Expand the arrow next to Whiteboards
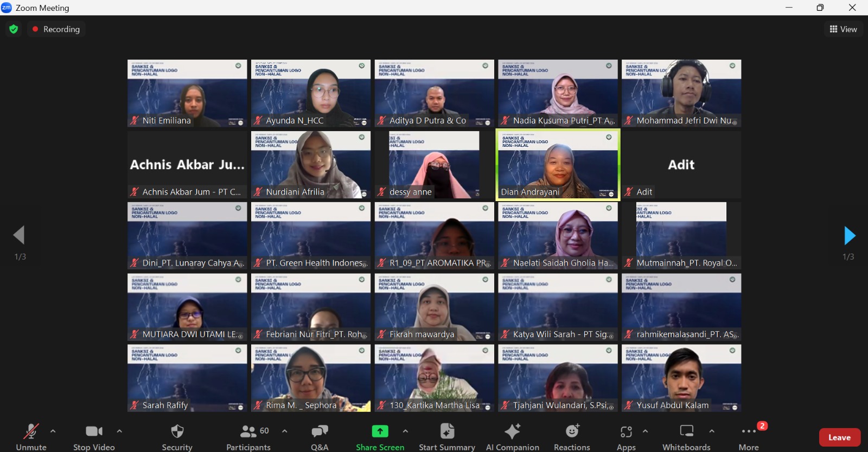 (x=712, y=431)
